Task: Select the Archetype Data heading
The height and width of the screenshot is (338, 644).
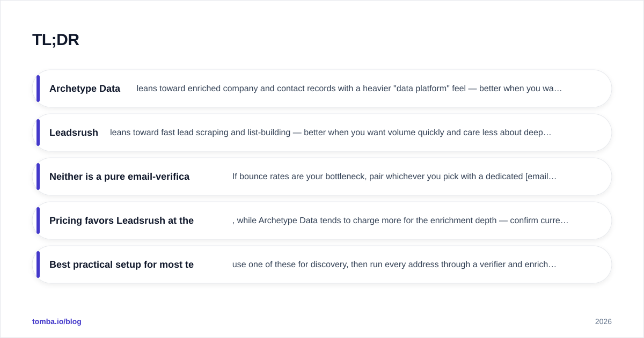Action: point(85,89)
